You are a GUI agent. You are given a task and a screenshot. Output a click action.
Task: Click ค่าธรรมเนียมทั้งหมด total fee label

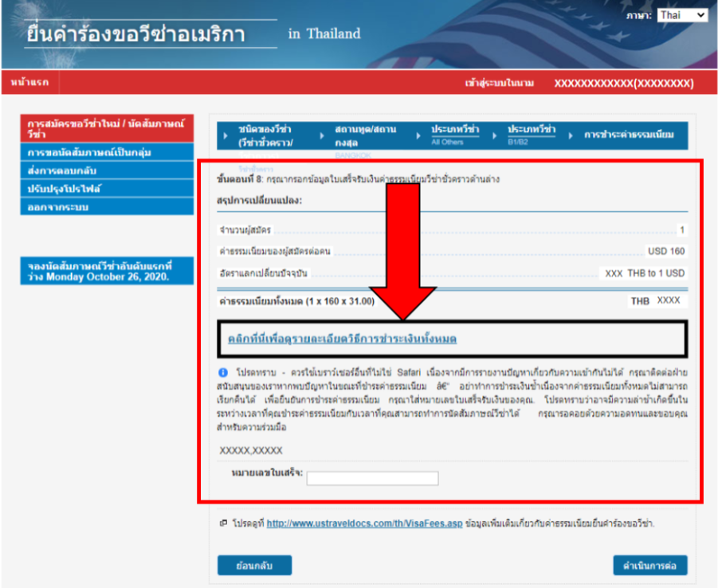[x=296, y=301]
